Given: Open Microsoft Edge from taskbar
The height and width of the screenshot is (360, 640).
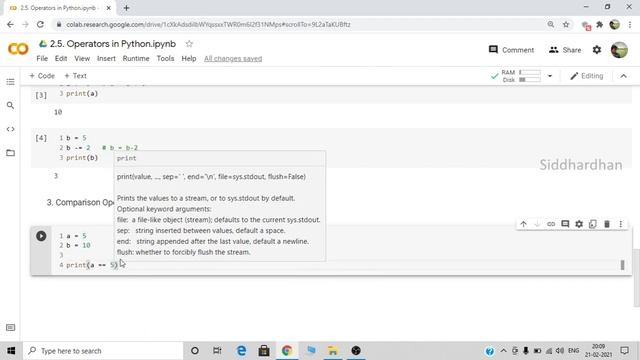Looking at the screenshot, I should [241, 351].
